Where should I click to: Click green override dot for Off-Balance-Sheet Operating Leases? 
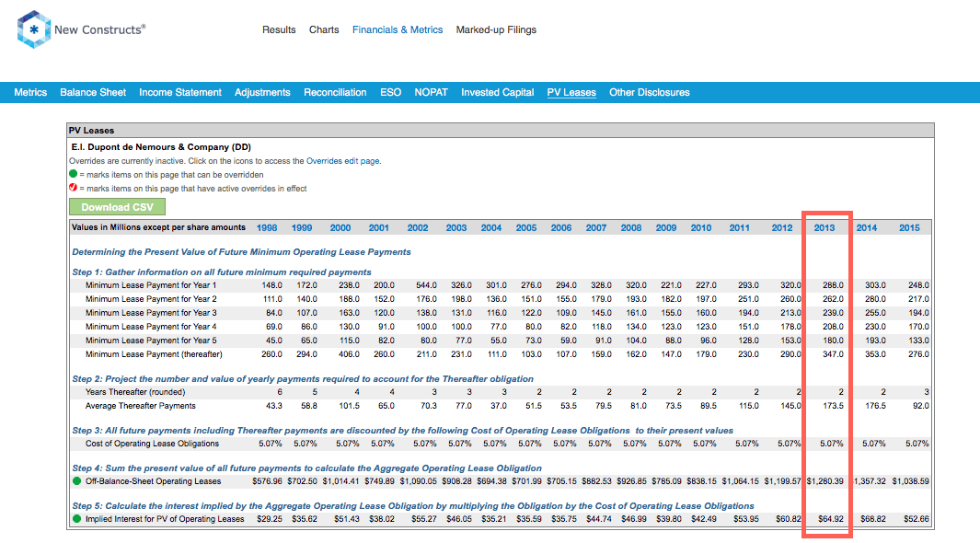coord(77,481)
